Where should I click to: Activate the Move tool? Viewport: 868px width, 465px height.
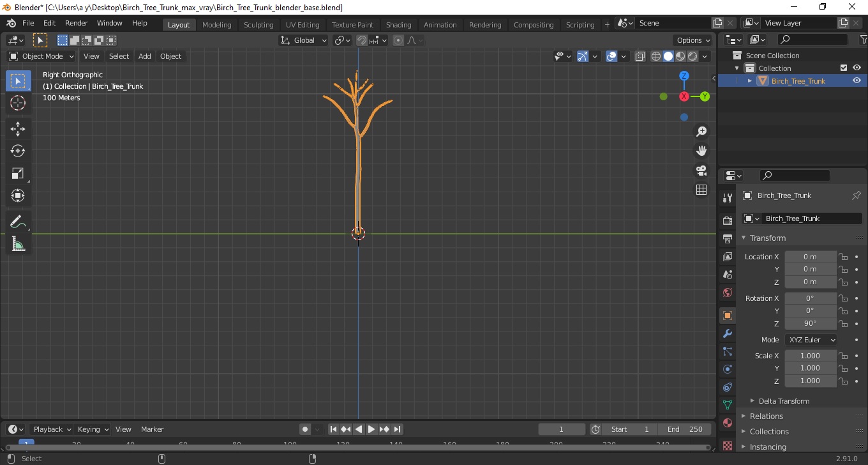[18, 129]
